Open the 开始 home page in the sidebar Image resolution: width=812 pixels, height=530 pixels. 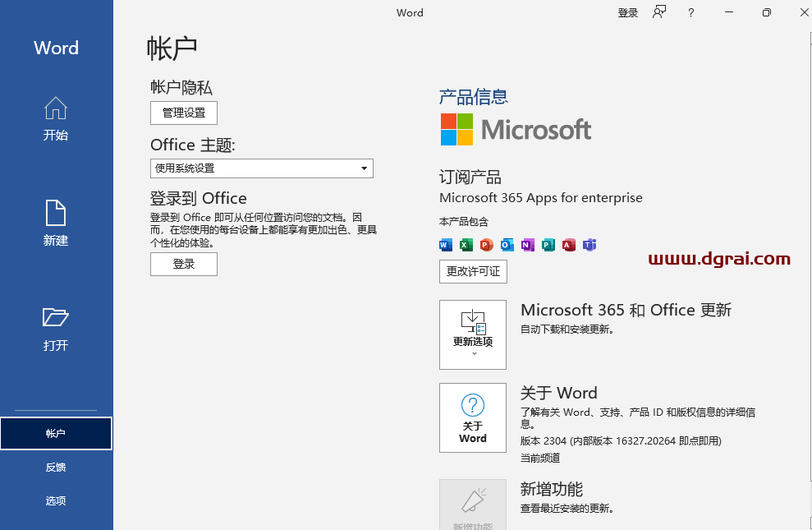[56, 119]
